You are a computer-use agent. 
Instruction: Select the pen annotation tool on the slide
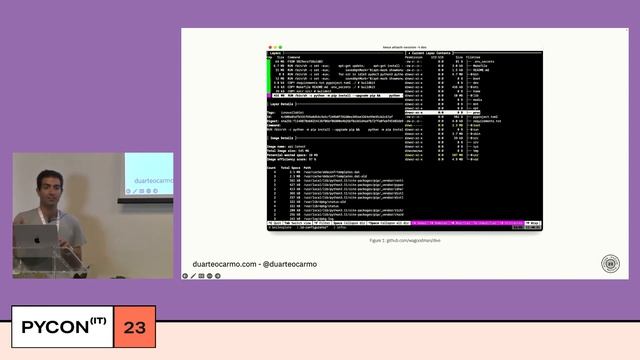(193, 276)
